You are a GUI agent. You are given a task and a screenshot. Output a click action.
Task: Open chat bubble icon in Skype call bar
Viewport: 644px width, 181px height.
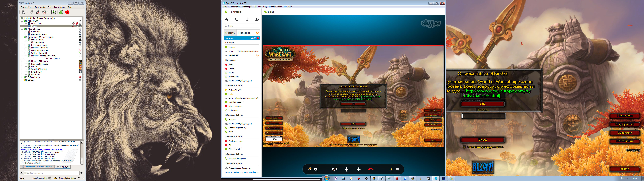pyautogui.click(x=316, y=169)
